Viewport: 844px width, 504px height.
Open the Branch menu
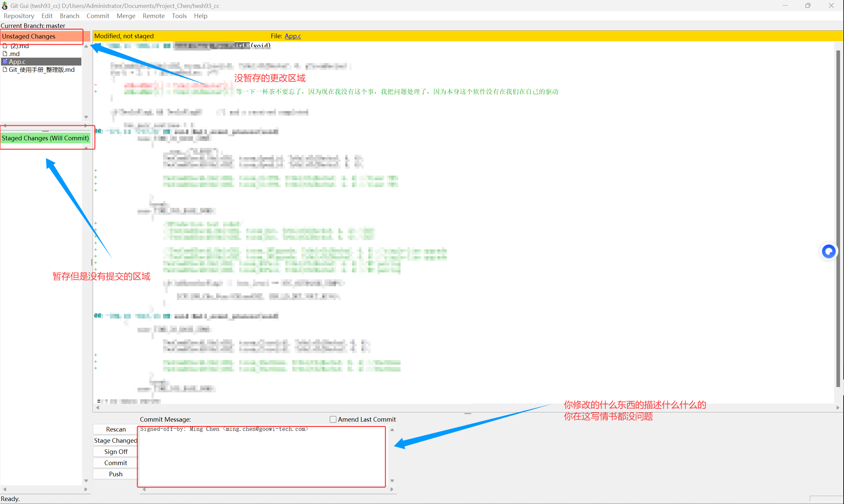69,16
